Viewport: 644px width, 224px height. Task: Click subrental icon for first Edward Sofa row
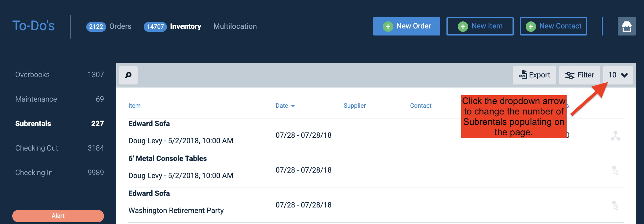(x=615, y=136)
